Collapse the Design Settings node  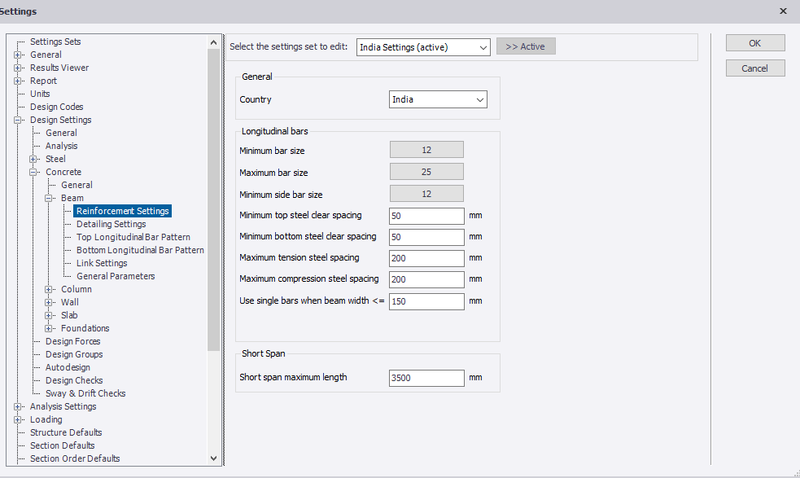tap(18, 120)
